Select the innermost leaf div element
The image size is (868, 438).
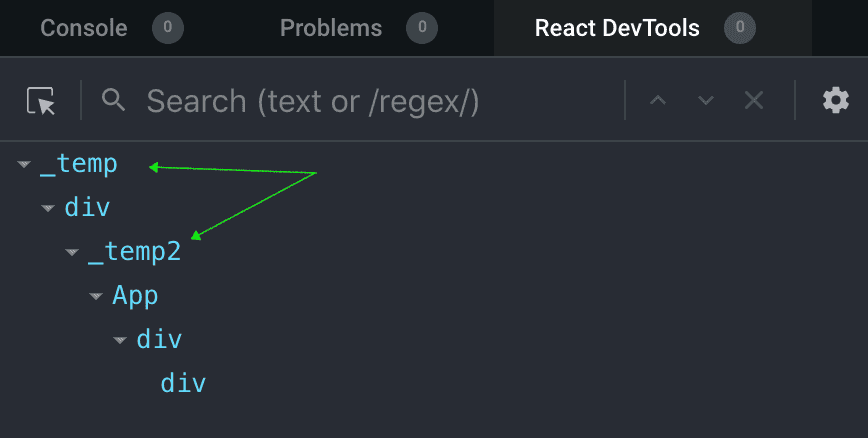pos(183,383)
